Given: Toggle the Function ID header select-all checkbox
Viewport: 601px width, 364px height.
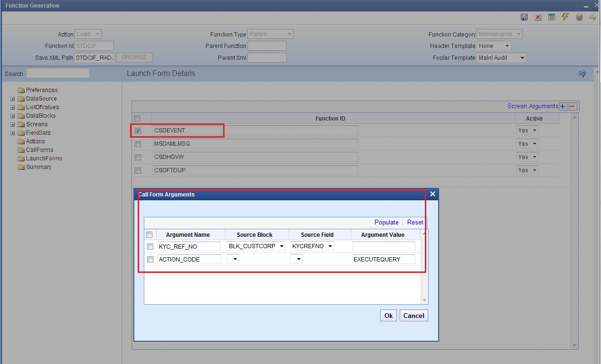Looking at the screenshot, I should click(x=138, y=118).
